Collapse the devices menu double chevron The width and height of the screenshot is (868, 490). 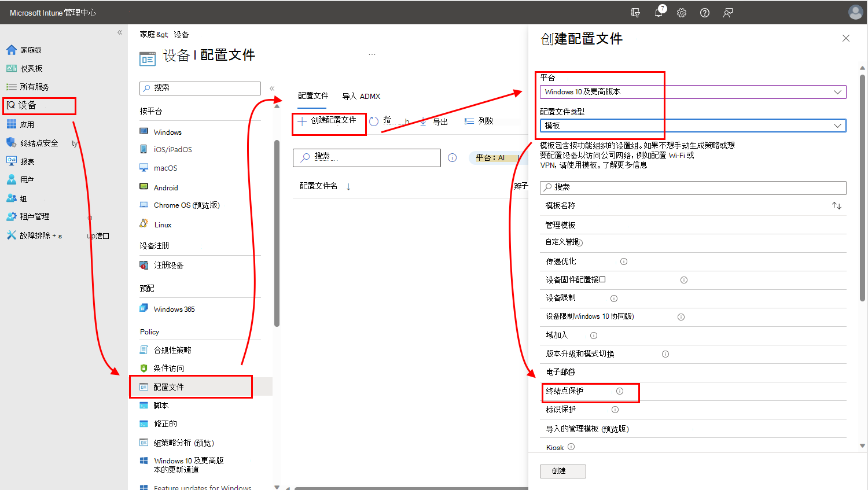coord(272,88)
